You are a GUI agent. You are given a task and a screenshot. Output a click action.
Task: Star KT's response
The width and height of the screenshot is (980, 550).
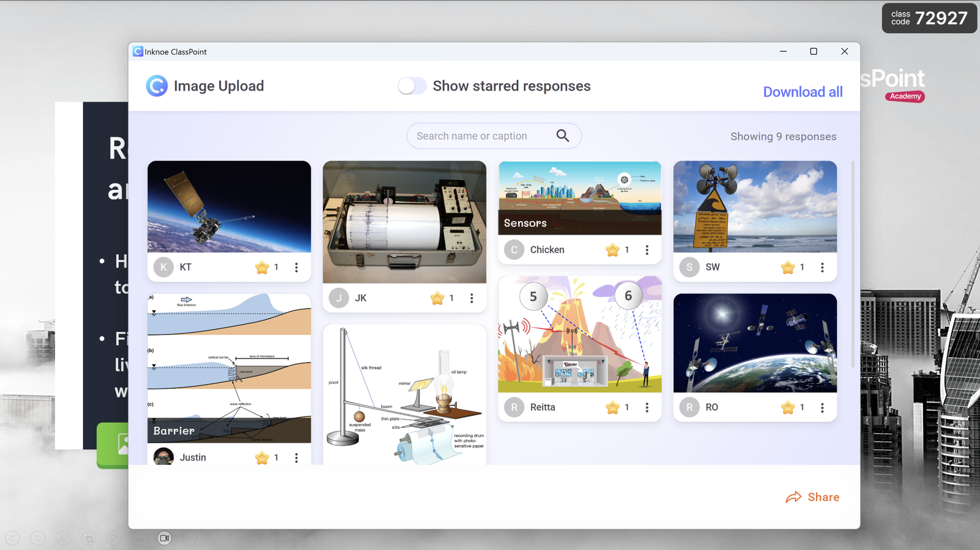(262, 268)
